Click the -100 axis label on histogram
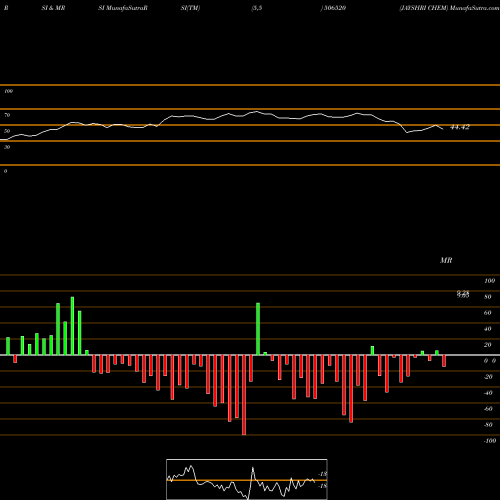The image size is (500, 500). (x=489, y=441)
